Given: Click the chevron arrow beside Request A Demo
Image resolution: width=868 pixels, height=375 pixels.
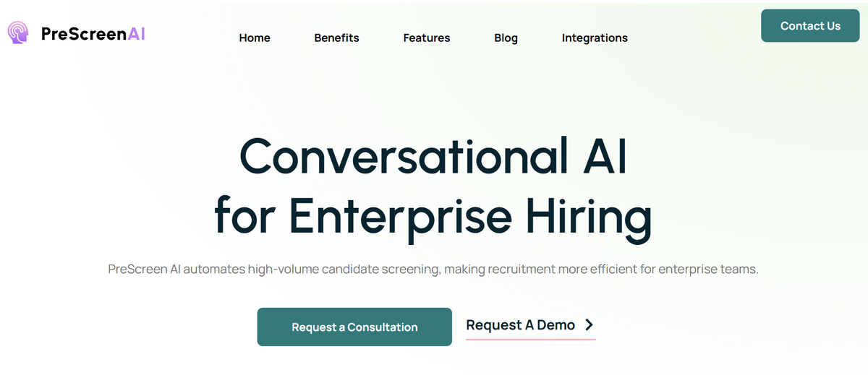Looking at the screenshot, I should 589,325.
